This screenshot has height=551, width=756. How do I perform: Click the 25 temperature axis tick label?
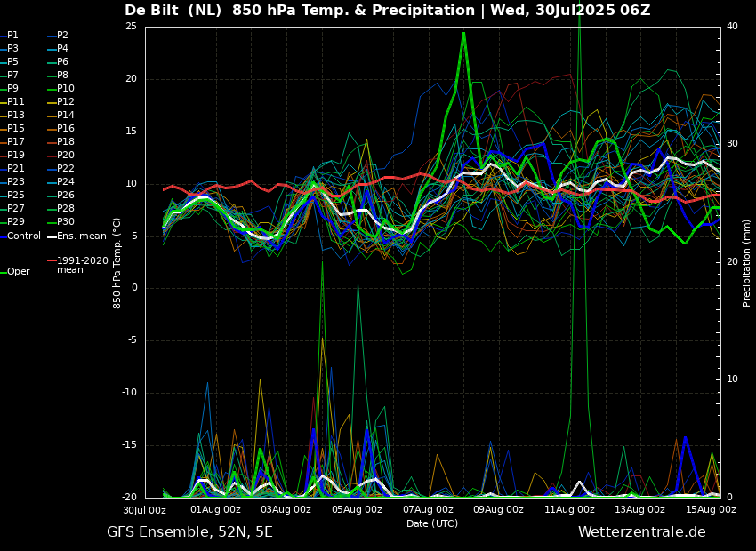click(x=131, y=27)
